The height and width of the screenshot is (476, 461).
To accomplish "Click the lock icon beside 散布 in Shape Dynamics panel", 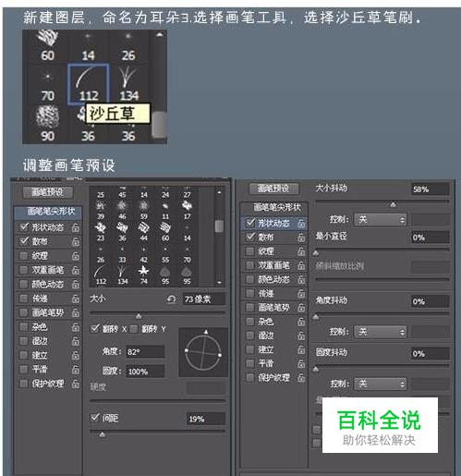I will tap(301, 238).
